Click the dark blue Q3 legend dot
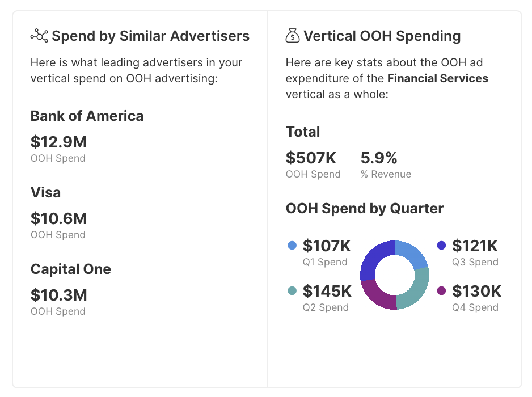Viewport: 532px width, 397px height. click(x=441, y=246)
